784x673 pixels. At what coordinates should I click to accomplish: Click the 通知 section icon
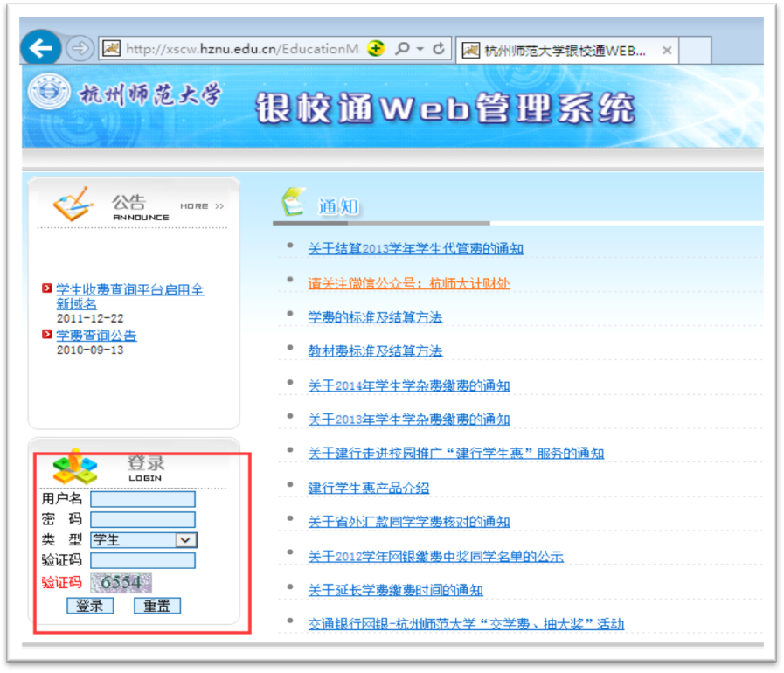(292, 203)
